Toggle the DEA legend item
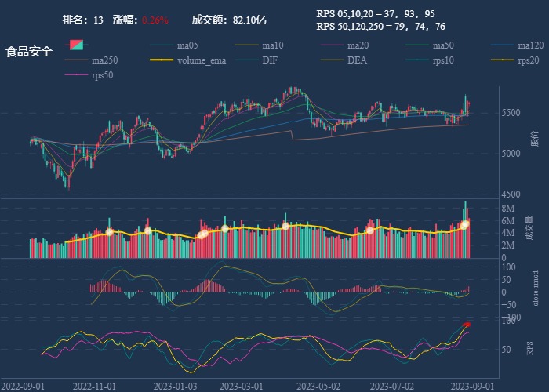549x392 pixels. [357, 60]
